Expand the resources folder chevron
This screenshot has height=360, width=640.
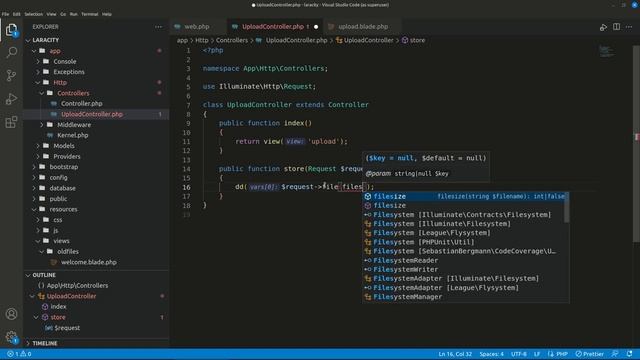pos(34,209)
